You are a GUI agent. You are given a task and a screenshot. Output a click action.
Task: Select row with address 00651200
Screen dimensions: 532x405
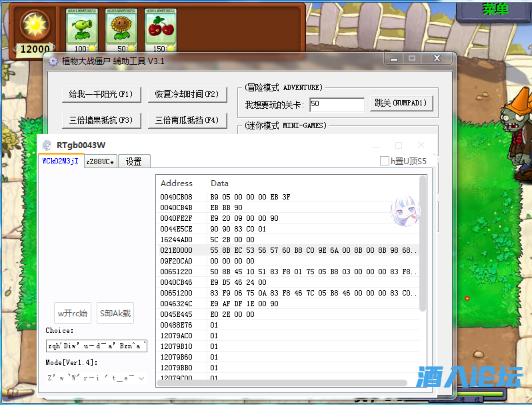(x=289, y=293)
